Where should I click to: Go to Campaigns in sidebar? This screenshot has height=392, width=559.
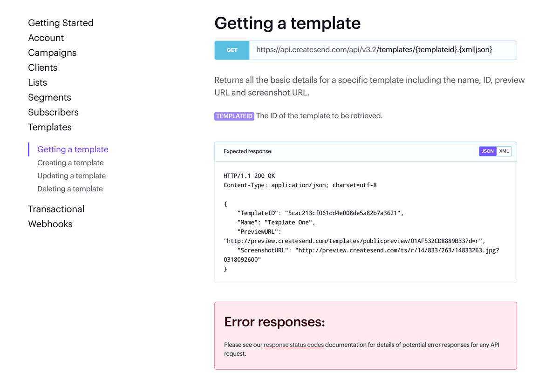click(x=52, y=53)
